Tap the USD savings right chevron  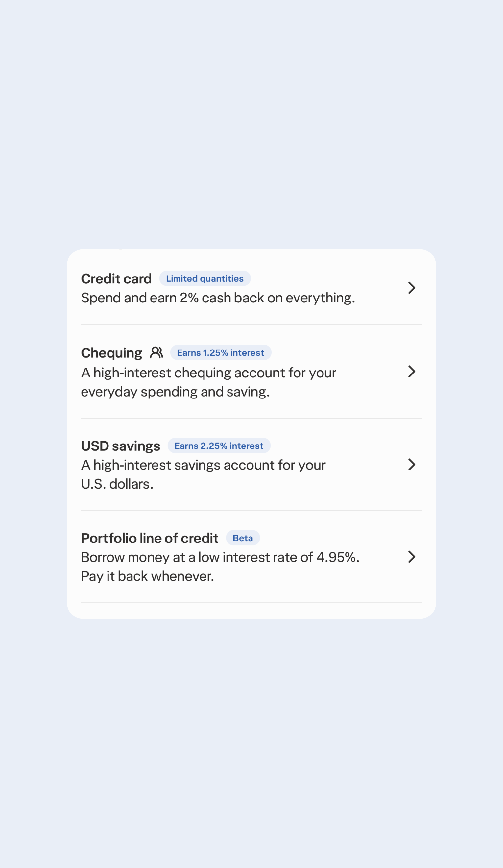(x=411, y=464)
